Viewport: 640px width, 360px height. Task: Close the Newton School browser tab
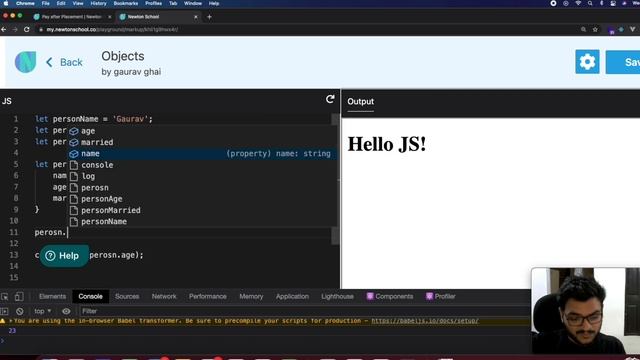point(196,17)
